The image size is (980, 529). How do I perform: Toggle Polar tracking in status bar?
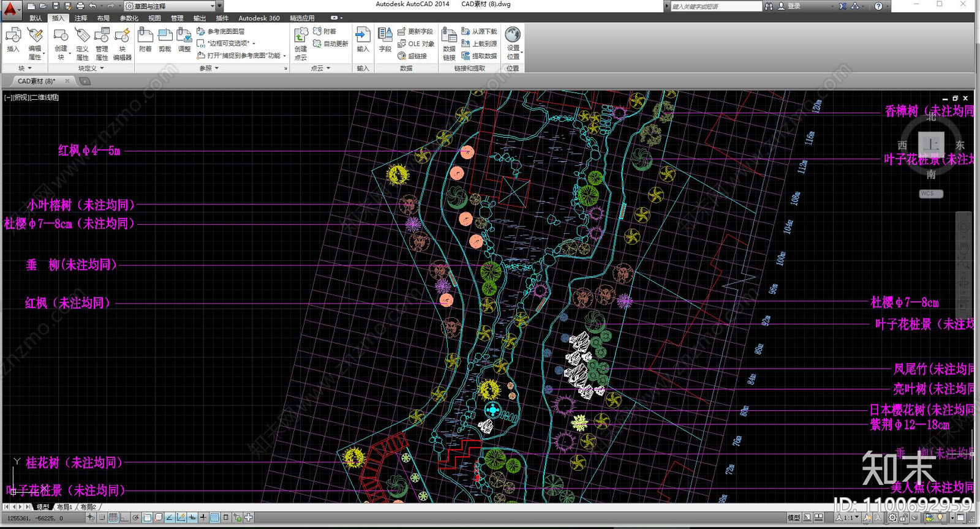pos(136,518)
